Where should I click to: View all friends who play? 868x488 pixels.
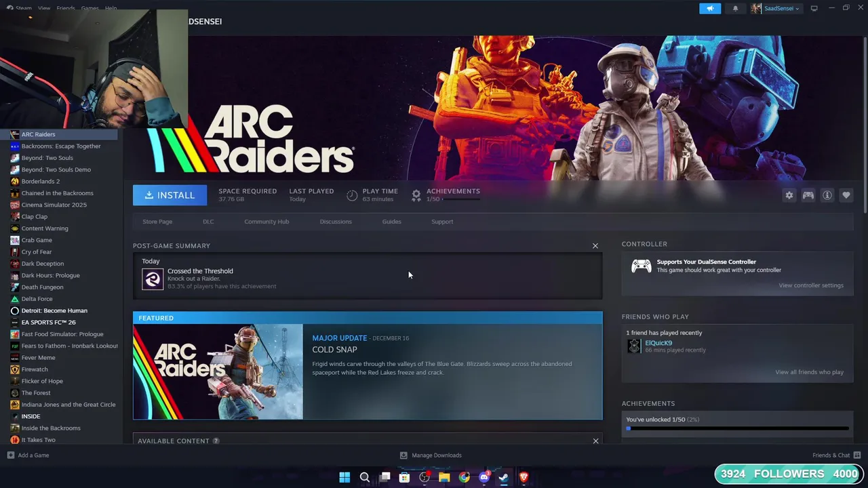[809, 372]
